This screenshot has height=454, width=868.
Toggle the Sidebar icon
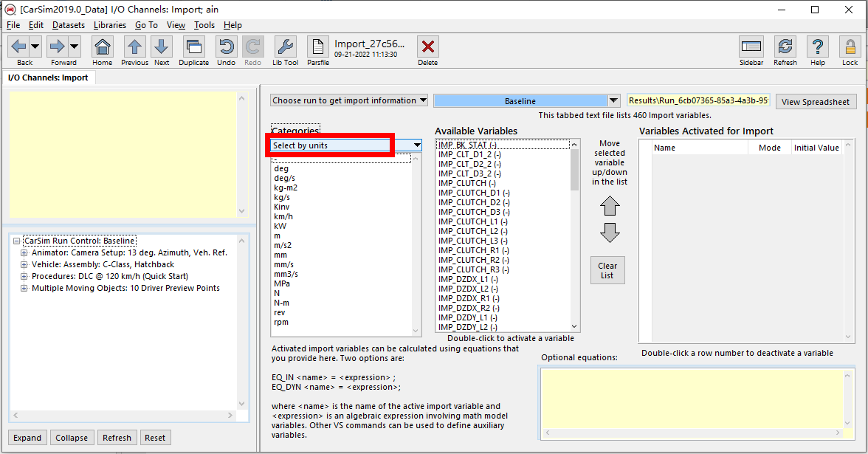click(751, 47)
